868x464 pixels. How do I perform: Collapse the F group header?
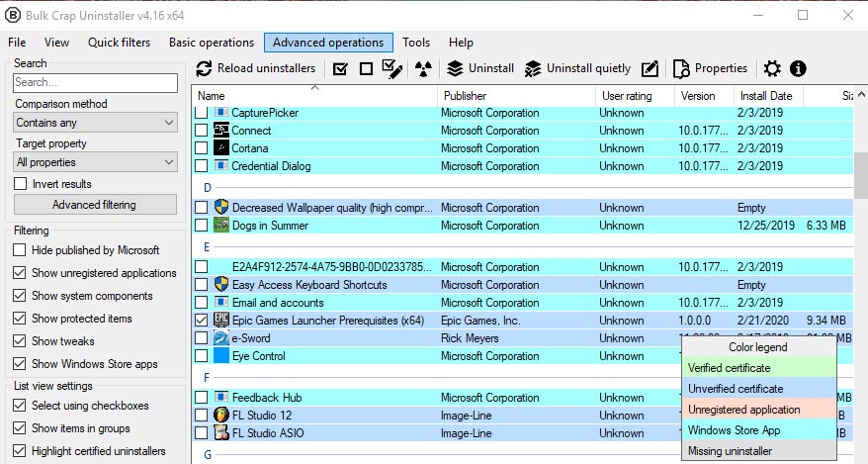pos(207,378)
